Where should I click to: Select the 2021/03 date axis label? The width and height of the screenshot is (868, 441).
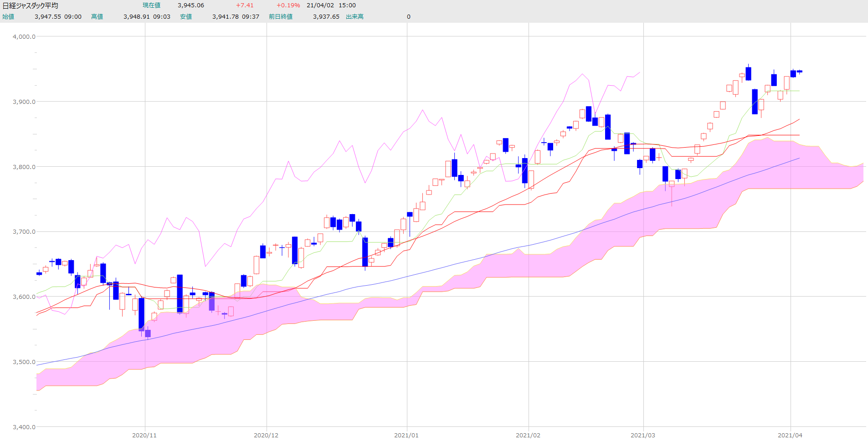[x=643, y=436]
